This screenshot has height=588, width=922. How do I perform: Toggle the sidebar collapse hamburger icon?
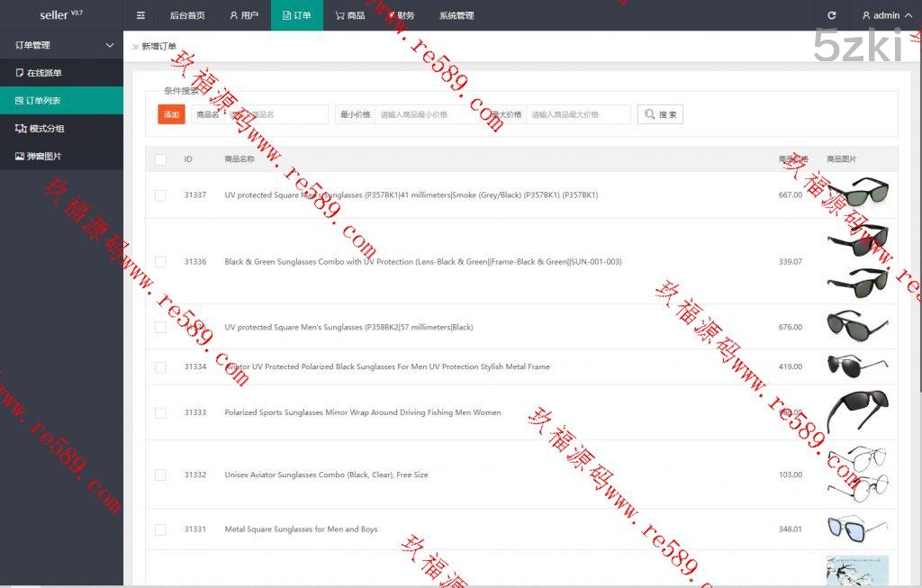[140, 15]
